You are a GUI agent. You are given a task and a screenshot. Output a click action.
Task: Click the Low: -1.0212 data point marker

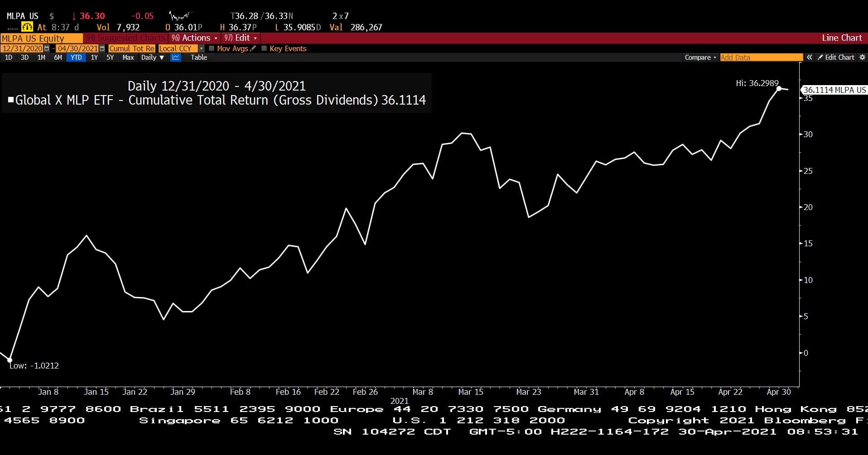pyautogui.click(x=10, y=360)
